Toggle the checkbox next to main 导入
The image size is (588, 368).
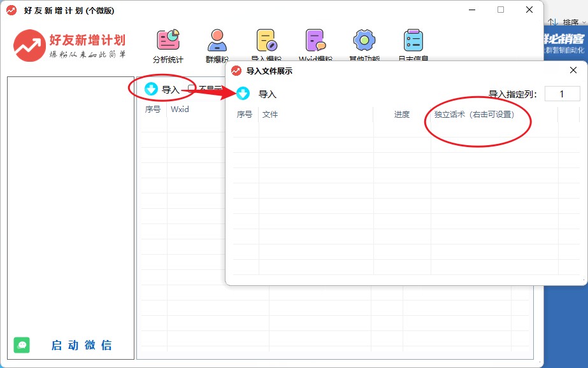click(x=192, y=89)
